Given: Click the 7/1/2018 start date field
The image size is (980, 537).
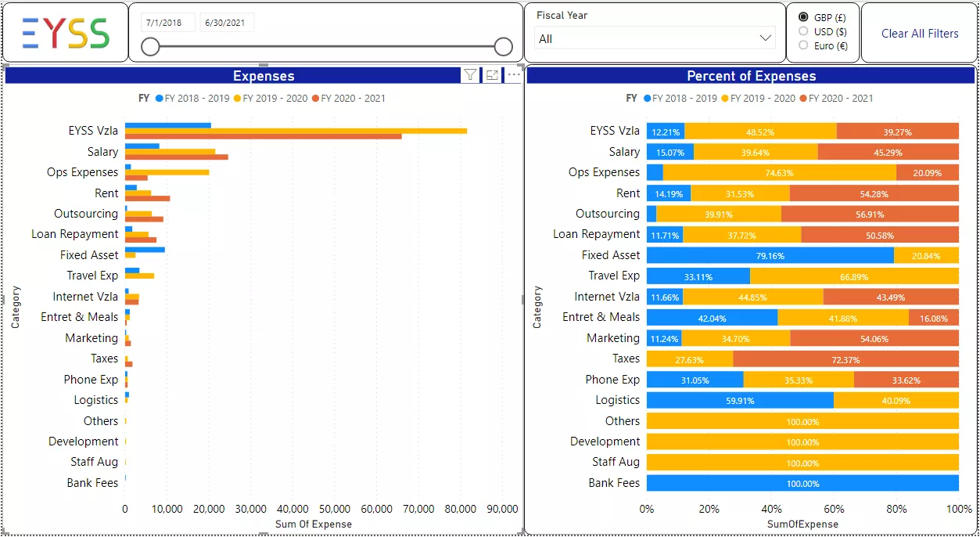Looking at the screenshot, I should point(167,23).
